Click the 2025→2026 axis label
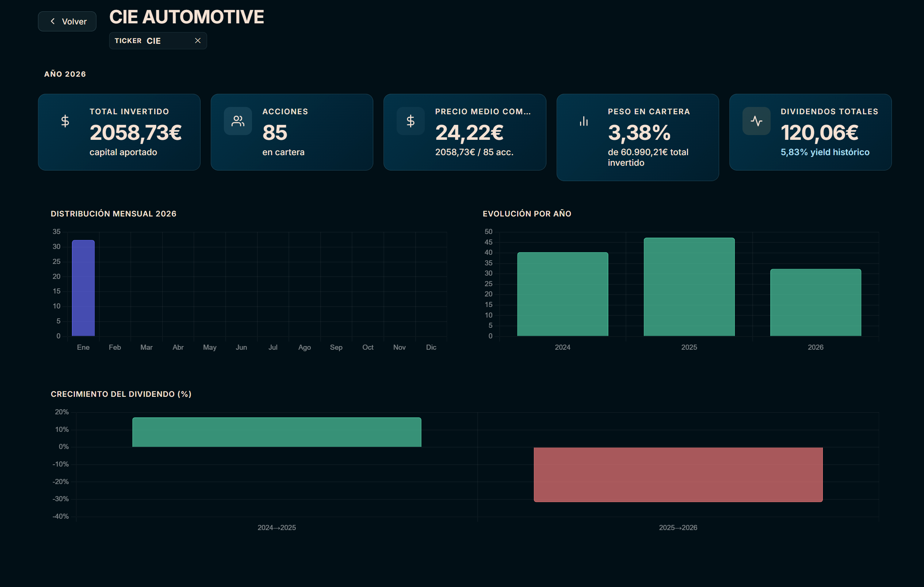The image size is (924, 587). click(678, 527)
